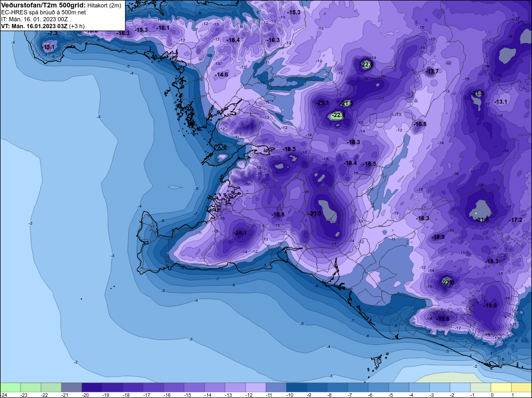Select the -7.3 temperature label
Viewport: 532px width, 398px height.
pos(53,33)
